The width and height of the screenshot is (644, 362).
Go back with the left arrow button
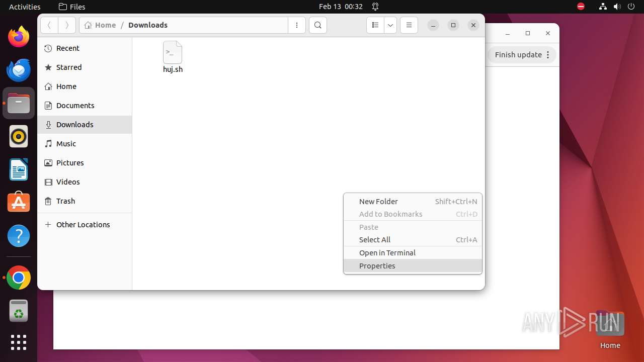(x=49, y=25)
